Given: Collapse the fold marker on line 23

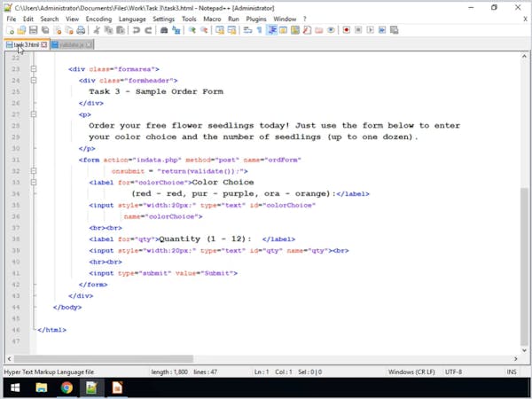Looking at the screenshot, I should pos(34,69).
